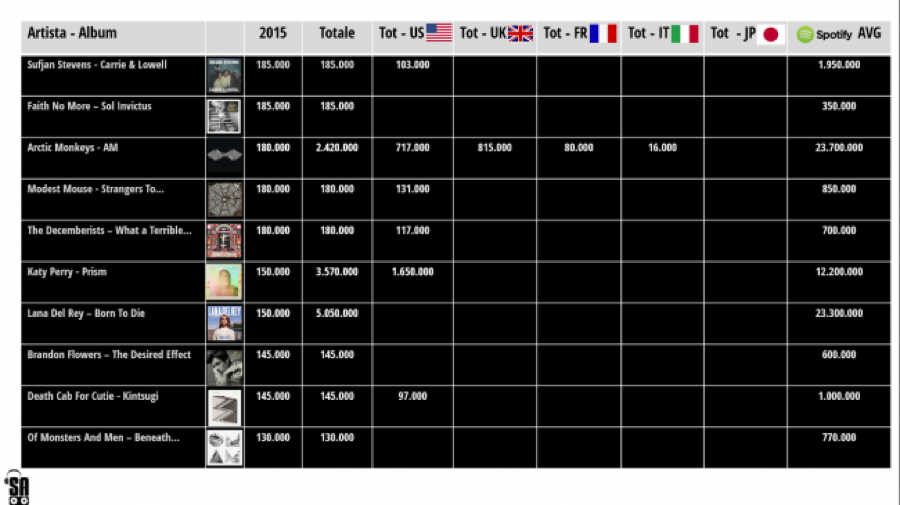Click Of Monsters And Men 2015 value 130.000
Viewport: 900px width, 505px height.
click(273, 437)
